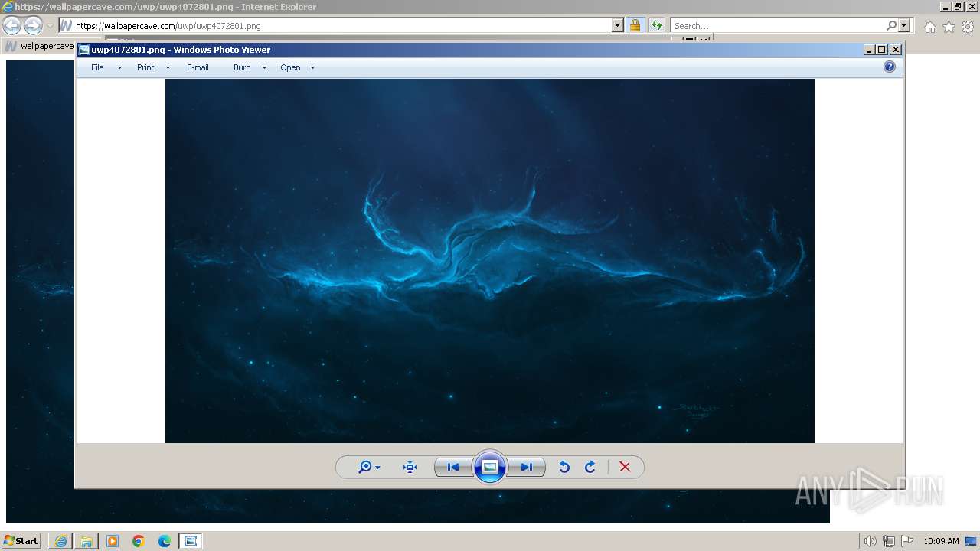Delete the picture with red X
This screenshot has width=980, height=551.
click(625, 467)
